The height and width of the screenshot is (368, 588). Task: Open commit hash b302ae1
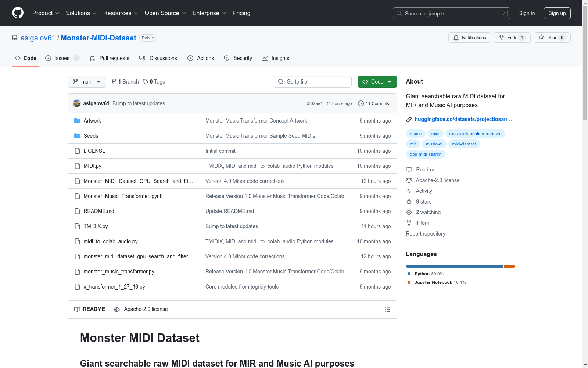(314, 103)
